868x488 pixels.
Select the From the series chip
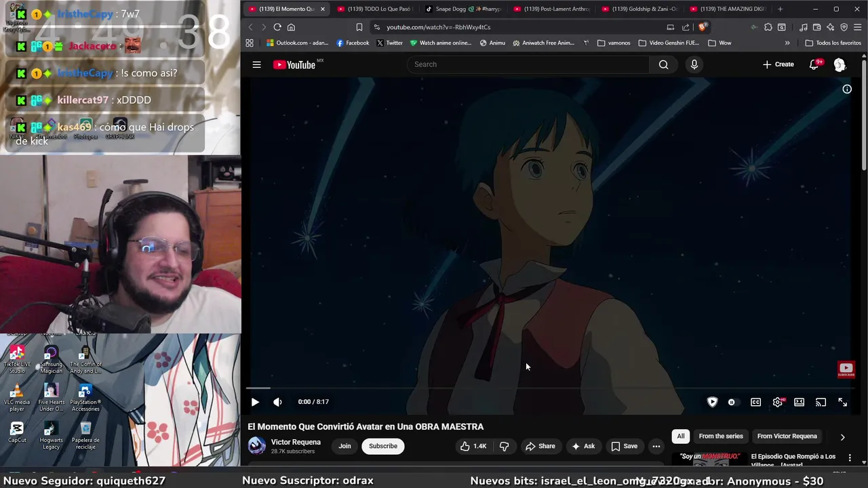coord(721,436)
